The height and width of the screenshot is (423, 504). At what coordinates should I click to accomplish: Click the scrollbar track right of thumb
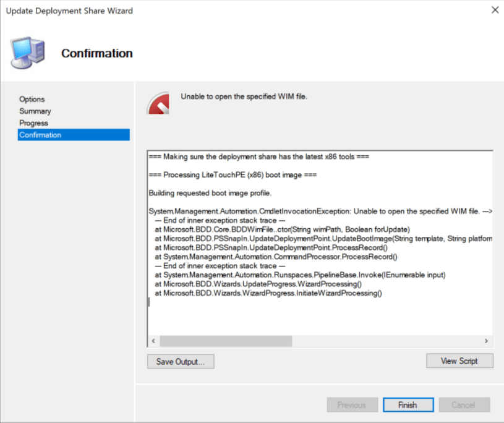(383, 341)
